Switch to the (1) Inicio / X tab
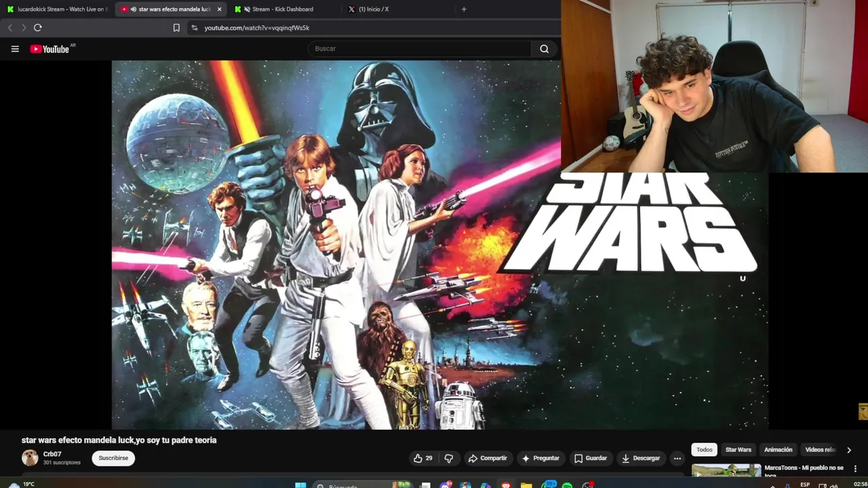The height and width of the screenshot is (488, 868). [x=374, y=9]
